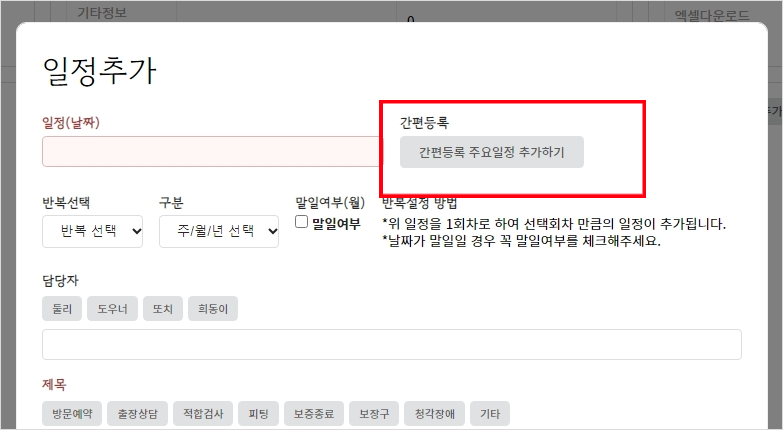Select the 희동이 담당자 tag

(214, 309)
